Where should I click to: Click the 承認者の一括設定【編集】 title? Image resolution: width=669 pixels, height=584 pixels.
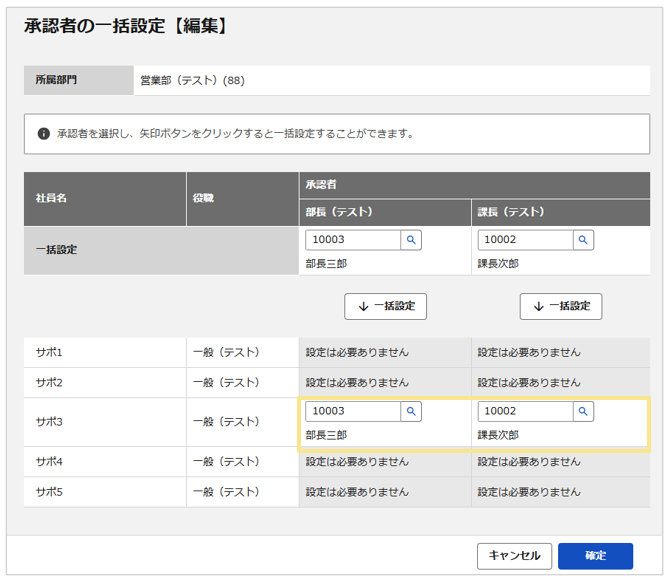pos(125,26)
